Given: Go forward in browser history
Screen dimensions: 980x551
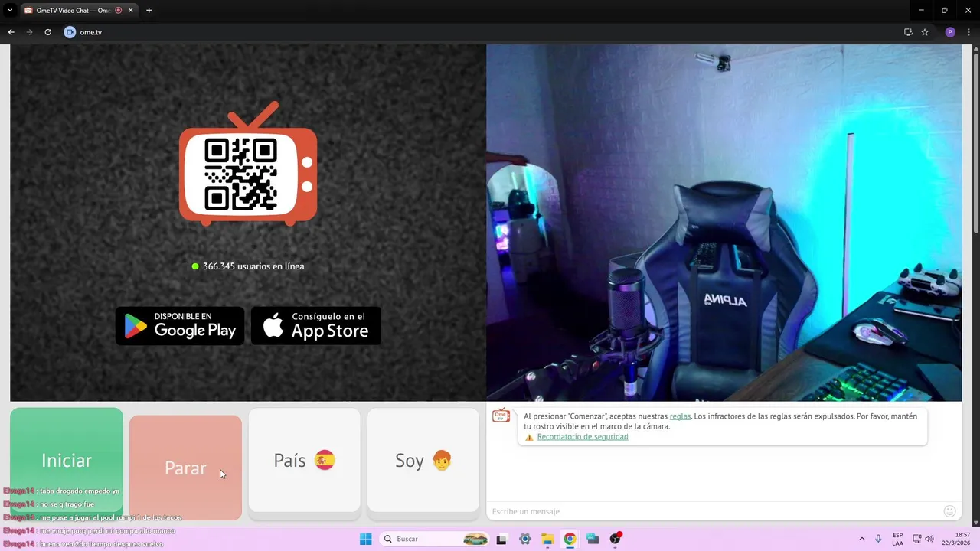Looking at the screenshot, I should 30,32.
